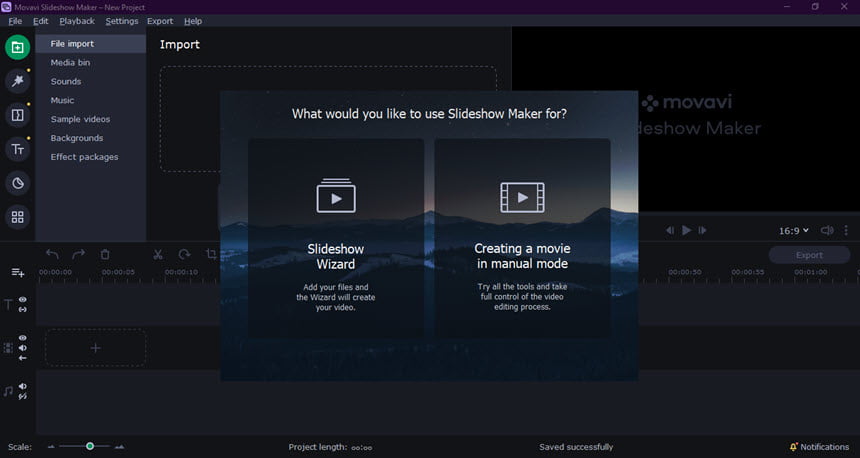Click the Notifications label
The height and width of the screenshot is (458, 860).
pos(824,447)
